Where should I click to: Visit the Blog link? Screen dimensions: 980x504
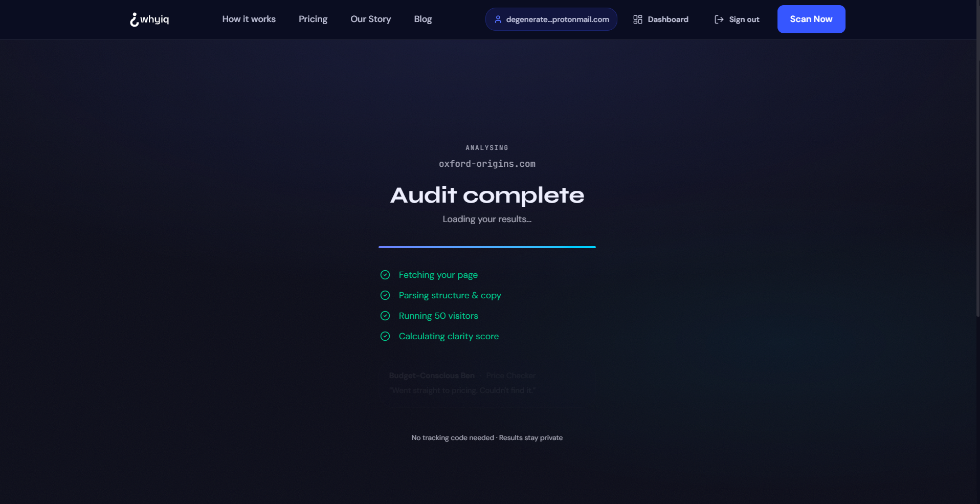tap(423, 19)
